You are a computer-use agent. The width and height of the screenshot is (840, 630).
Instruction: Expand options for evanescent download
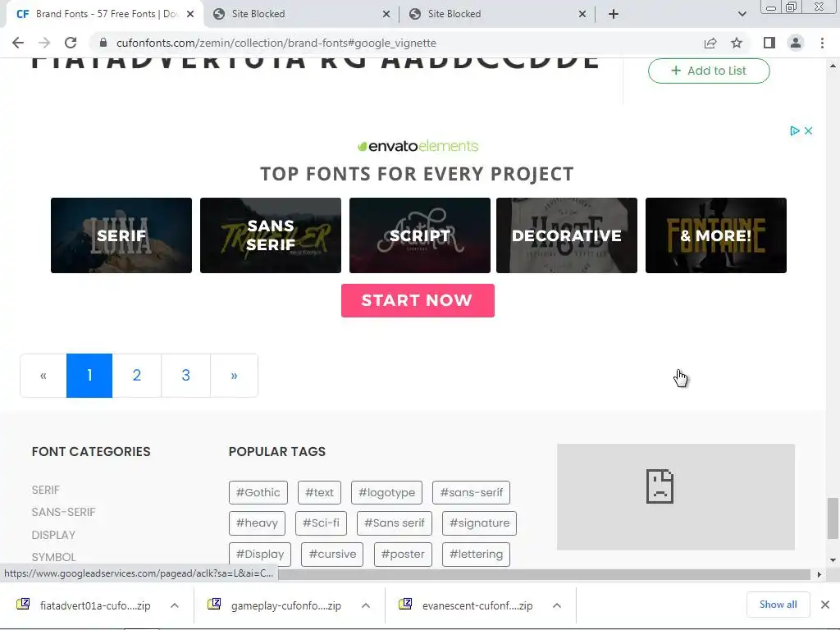point(557,605)
